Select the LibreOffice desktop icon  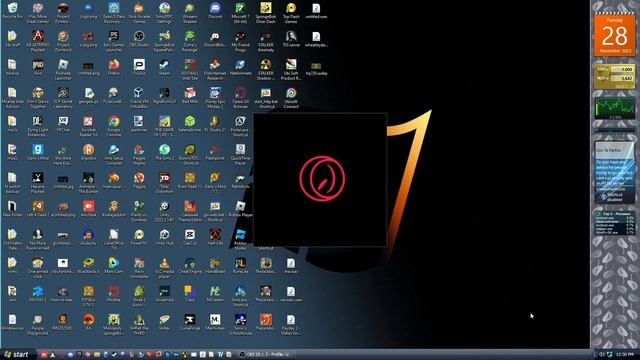tap(113, 239)
